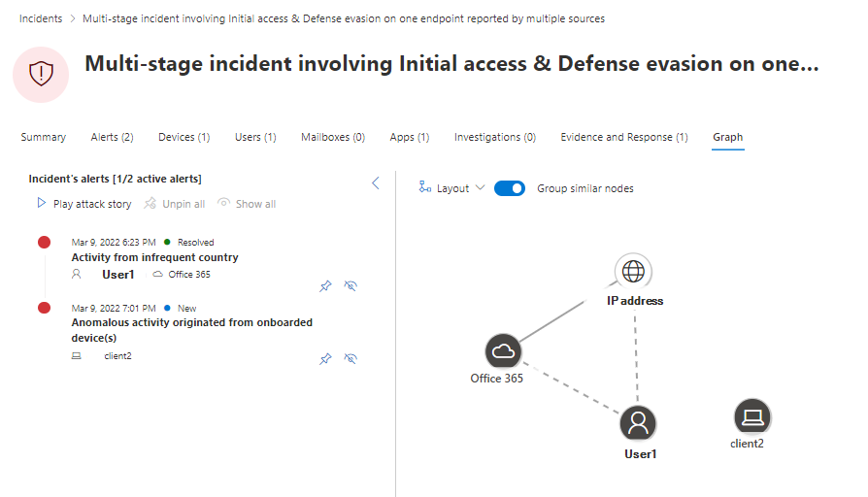This screenshot has height=497, width=868.
Task: Click the Play attack story triangle icon
Action: [42, 203]
